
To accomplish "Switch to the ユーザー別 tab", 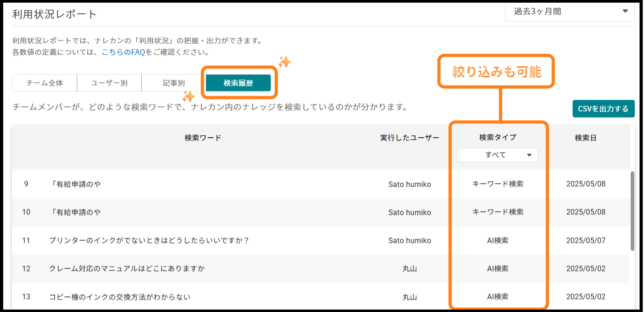I will click(109, 83).
